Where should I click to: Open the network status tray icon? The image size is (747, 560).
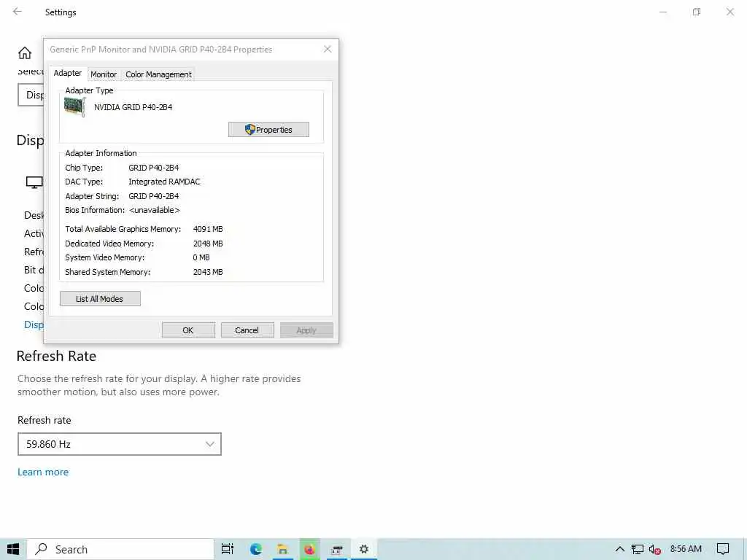[x=637, y=549]
